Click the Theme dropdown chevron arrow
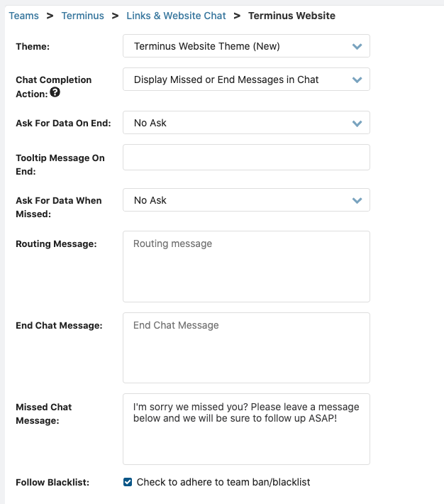Image resolution: width=444 pixels, height=504 pixels. 357,47
